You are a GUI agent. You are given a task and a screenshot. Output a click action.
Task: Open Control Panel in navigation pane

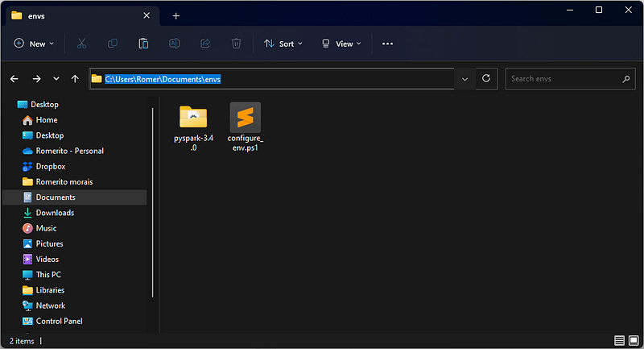(x=52, y=321)
